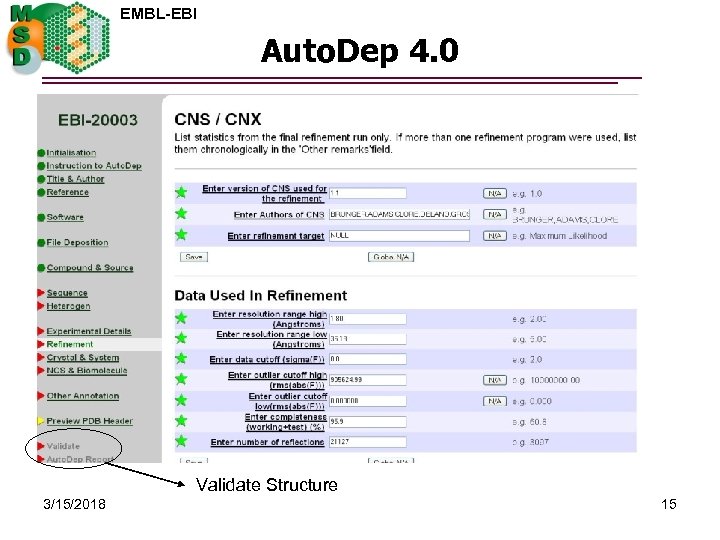720x540 pixels.
Task: Click the outlier cutoff high field
Action: click(x=367, y=380)
